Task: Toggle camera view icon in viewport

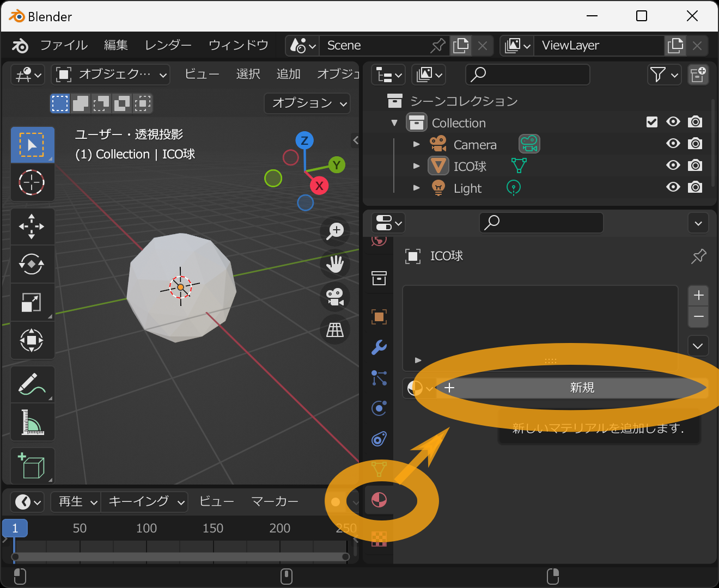Action: 335,297
